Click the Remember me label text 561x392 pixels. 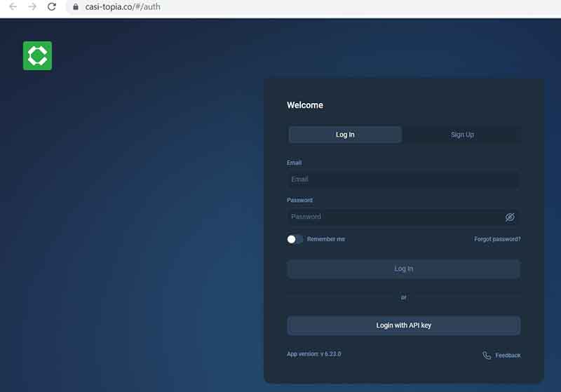click(x=326, y=239)
